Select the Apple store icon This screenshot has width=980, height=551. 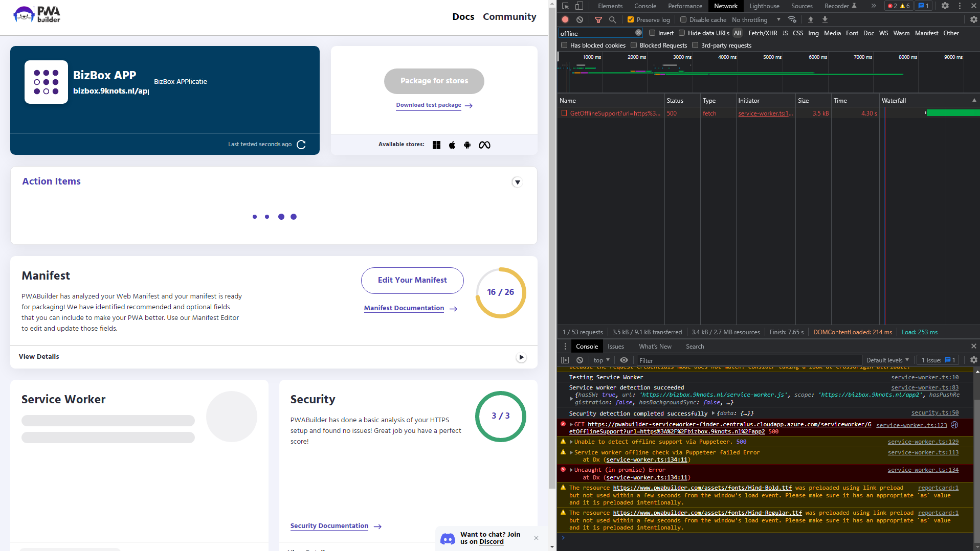click(x=452, y=145)
